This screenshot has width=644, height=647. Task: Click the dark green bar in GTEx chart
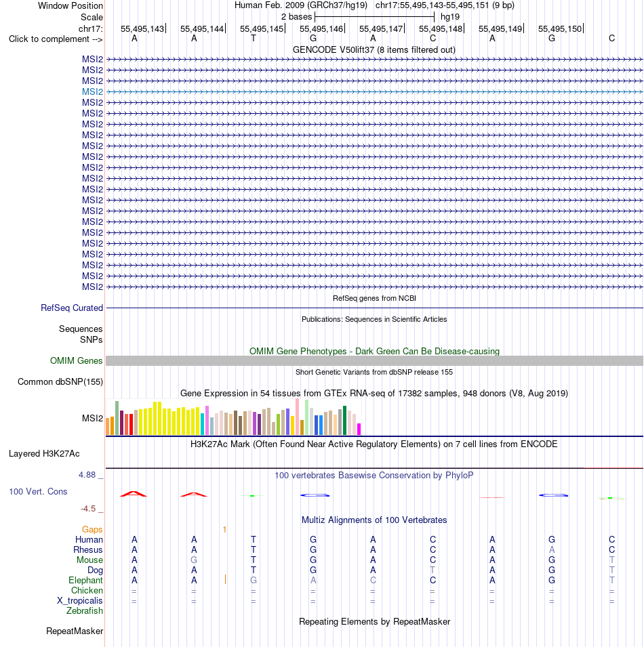[x=344, y=421]
